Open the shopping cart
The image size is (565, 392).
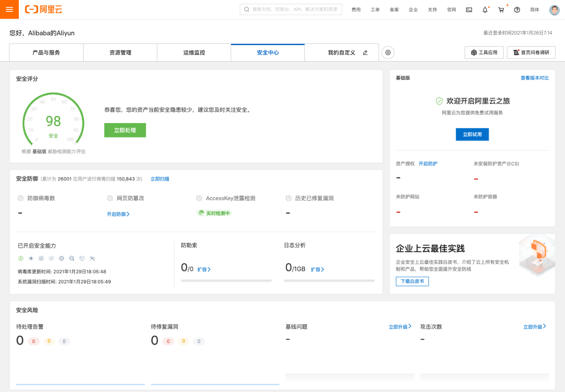click(501, 10)
